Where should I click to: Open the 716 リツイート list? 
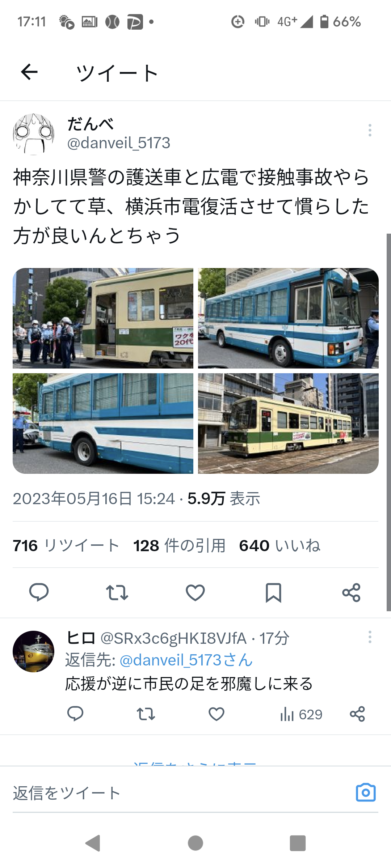coord(66,545)
